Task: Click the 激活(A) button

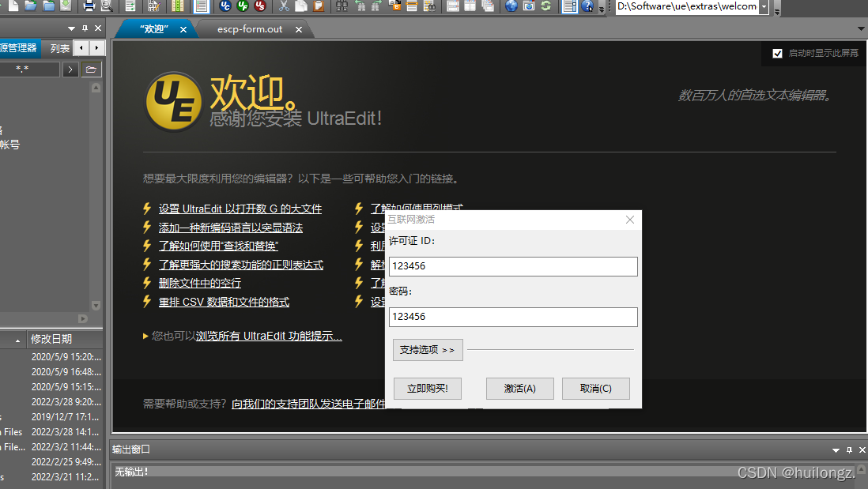Action: click(520, 389)
